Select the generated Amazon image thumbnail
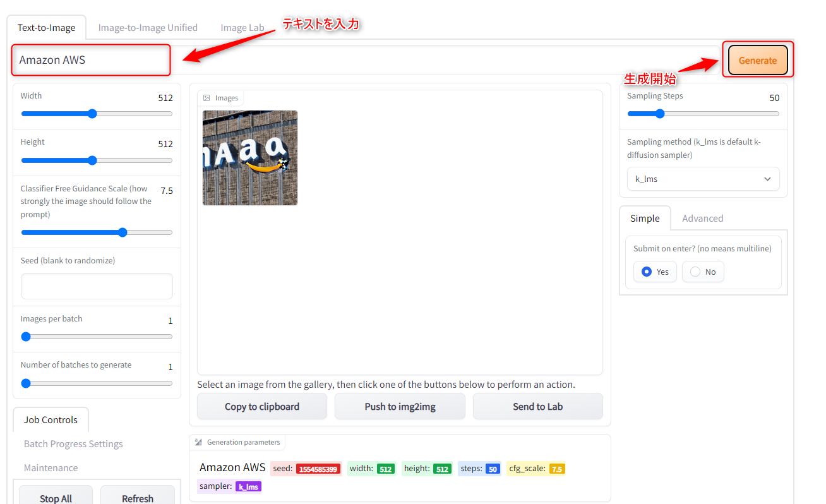Image resolution: width=826 pixels, height=504 pixels. pyautogui.click(x=250, y=158)
